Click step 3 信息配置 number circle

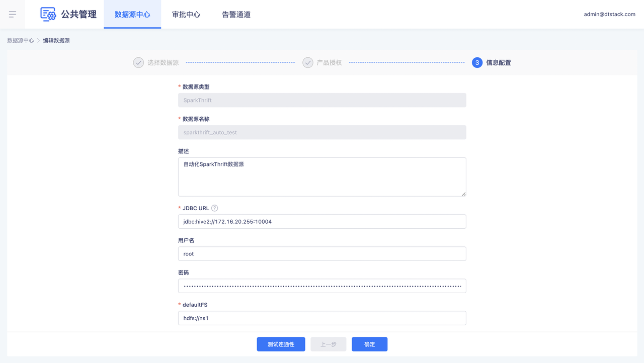(x=477, y=63)
